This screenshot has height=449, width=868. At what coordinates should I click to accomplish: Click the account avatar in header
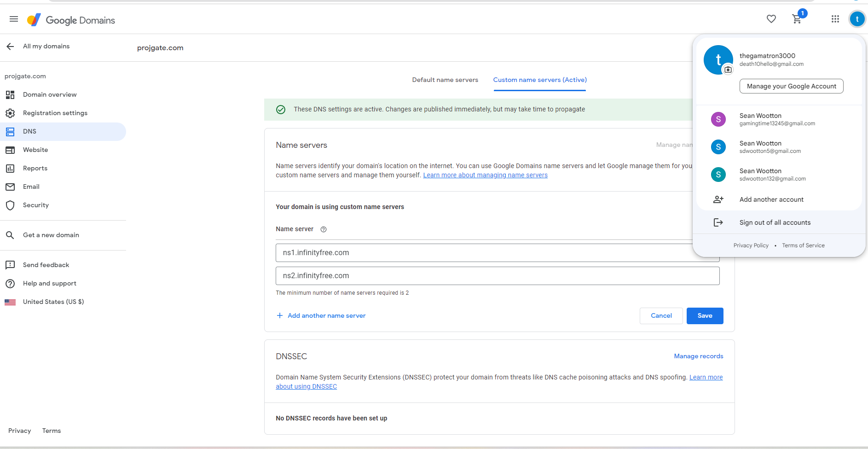857,19
